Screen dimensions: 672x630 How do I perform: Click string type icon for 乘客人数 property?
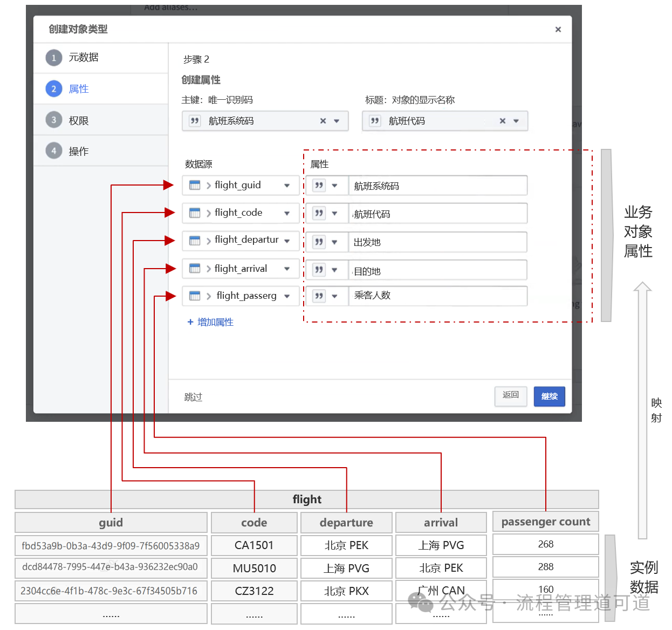[319, 296]
